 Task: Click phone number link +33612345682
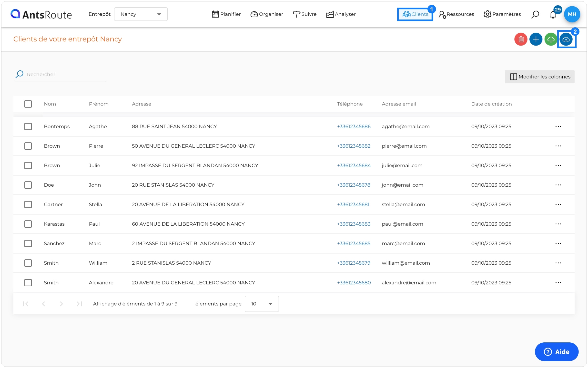coord(354,146)
